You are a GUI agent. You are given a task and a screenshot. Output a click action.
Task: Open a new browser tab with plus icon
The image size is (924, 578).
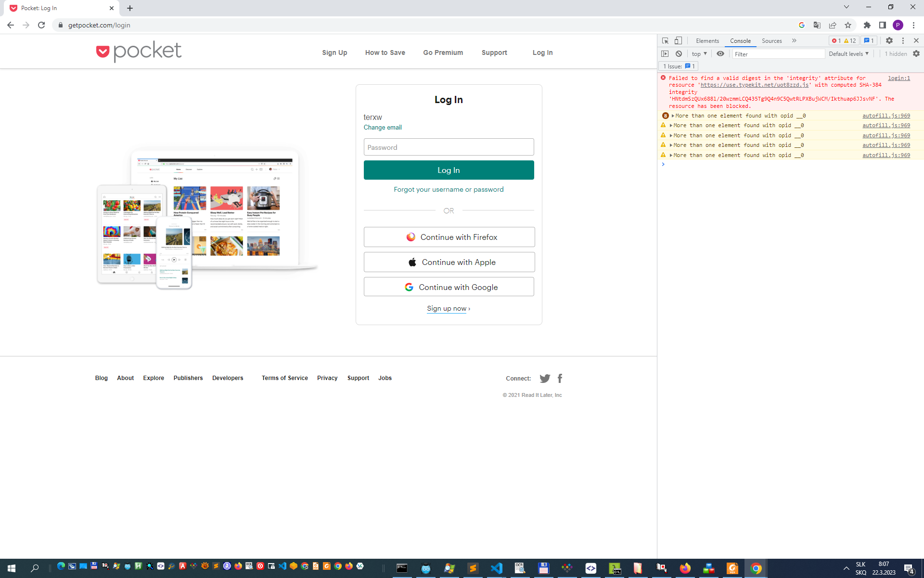pyautogui.click(x=130, y=8)
